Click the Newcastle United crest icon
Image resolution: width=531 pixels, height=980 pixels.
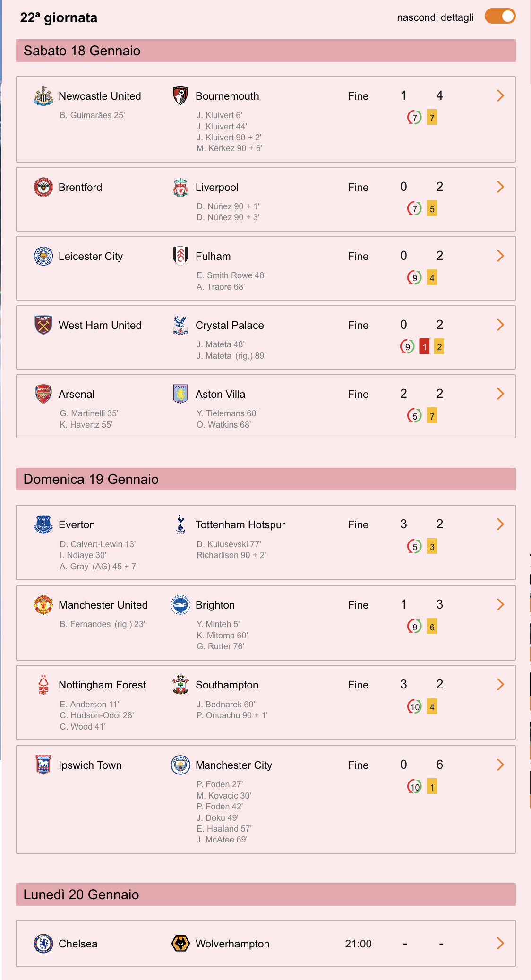43,96
